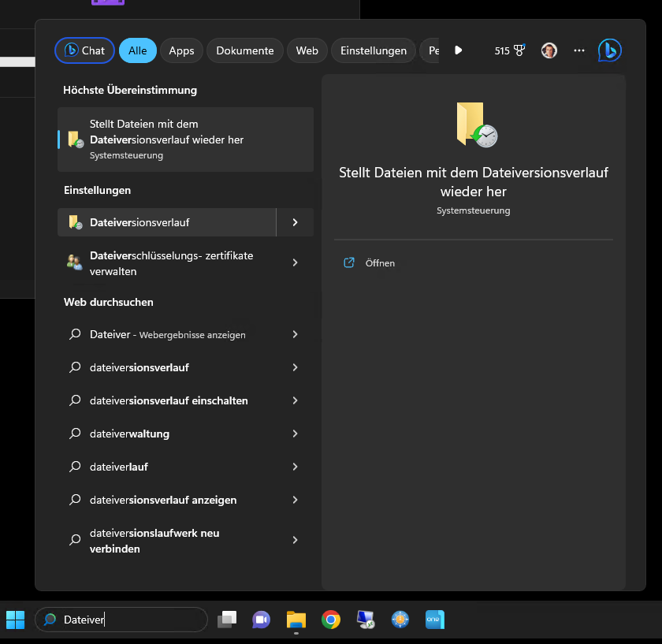
Task: Open the remote desktop monitor taskbar icon
Action: click(x=366, y=620)
